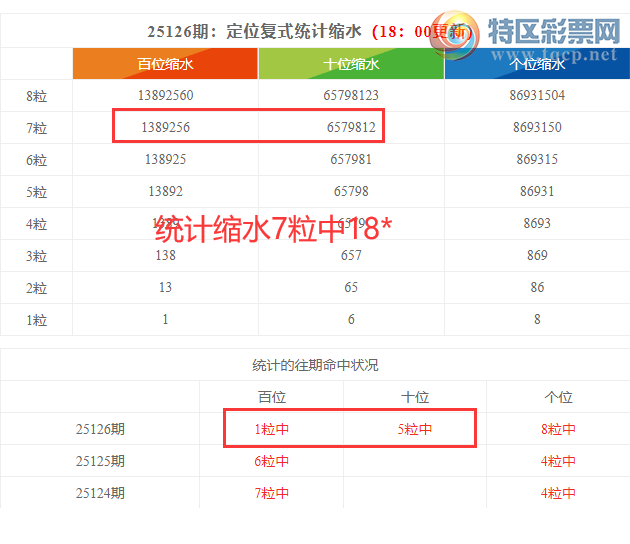This screenshot has height=544, width=630.
Task: Click cell value 8693 in 4粒 row
Action: [x=537, y=223]
